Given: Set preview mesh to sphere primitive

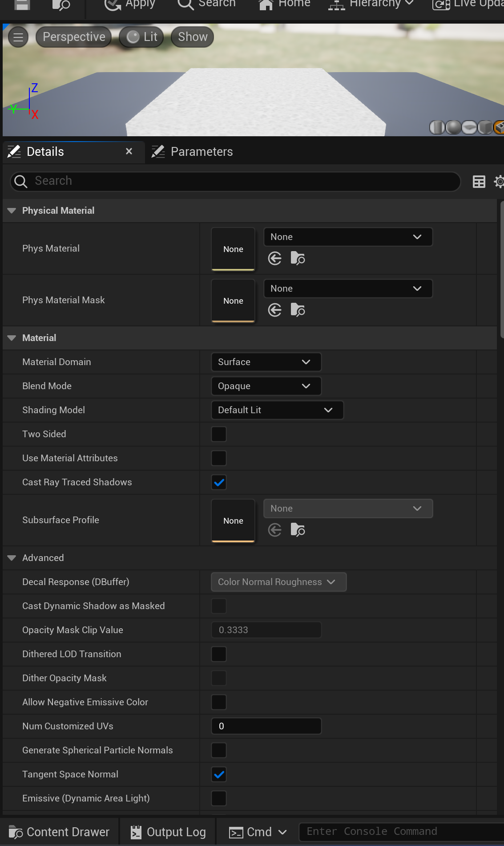Looking at the screenshot, I should tap(453, 127).
